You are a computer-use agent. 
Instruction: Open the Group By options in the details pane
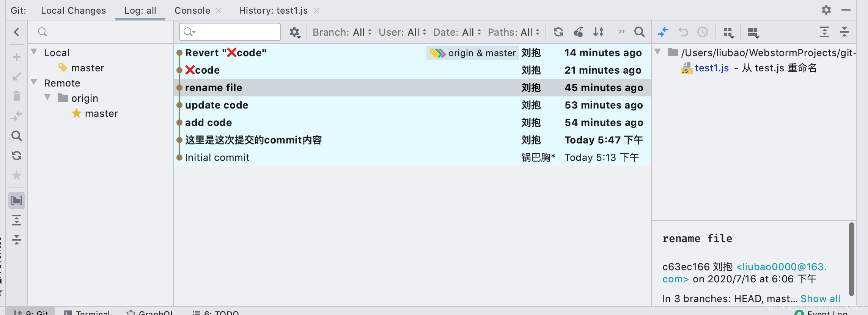728,33
